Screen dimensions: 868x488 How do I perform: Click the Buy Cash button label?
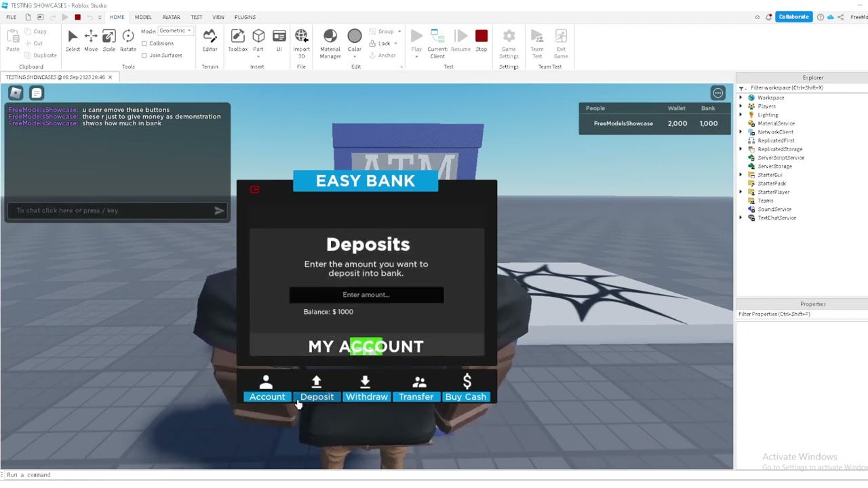466,396
